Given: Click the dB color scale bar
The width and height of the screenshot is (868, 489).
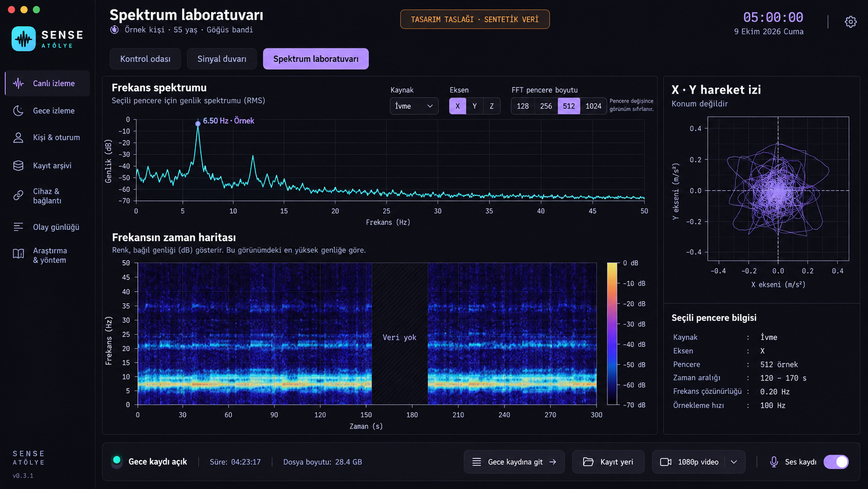Looking at the screenshot, I should (612, 334).
